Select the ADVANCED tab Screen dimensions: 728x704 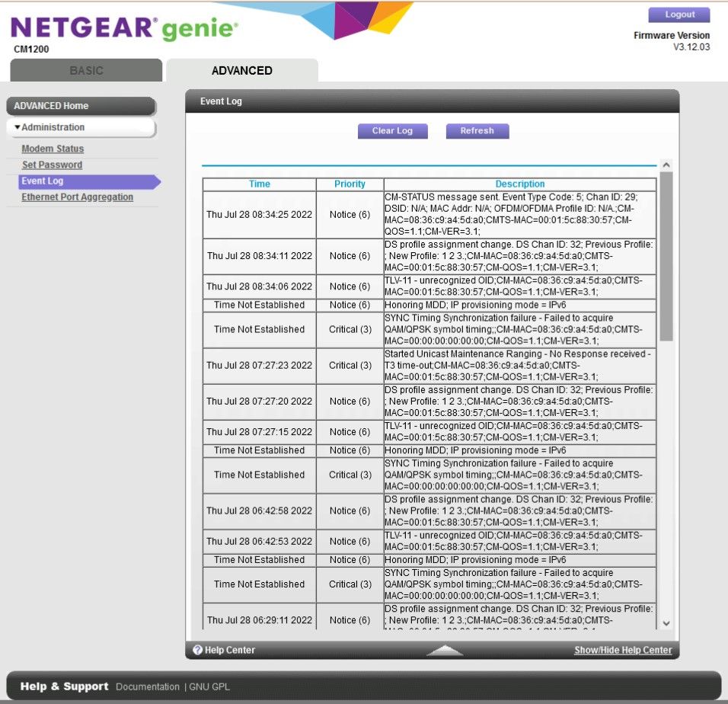(241, 70)
